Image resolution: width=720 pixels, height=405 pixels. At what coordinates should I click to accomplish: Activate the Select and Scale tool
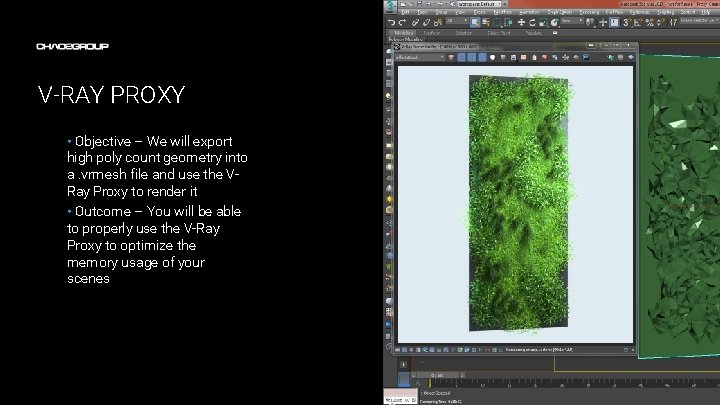pos(543,22)
